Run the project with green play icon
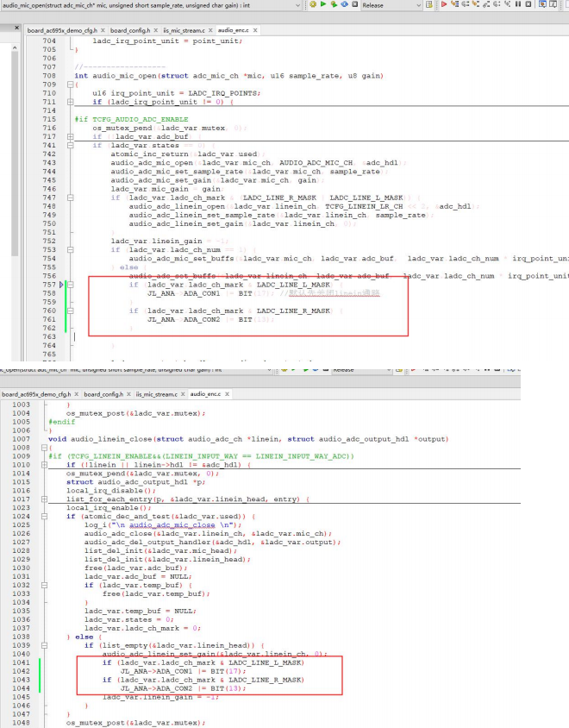Image resolution: width=569 pixels, height=728 pixels. (323, 4)
